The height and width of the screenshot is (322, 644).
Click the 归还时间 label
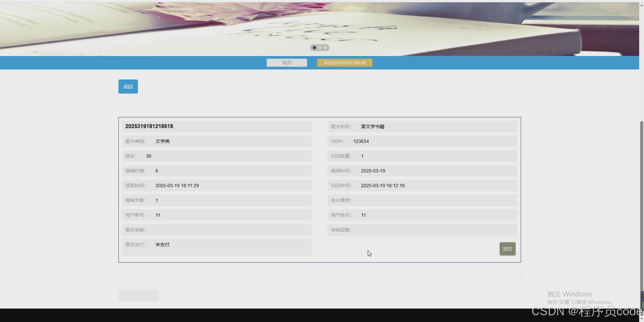point(341,185)
